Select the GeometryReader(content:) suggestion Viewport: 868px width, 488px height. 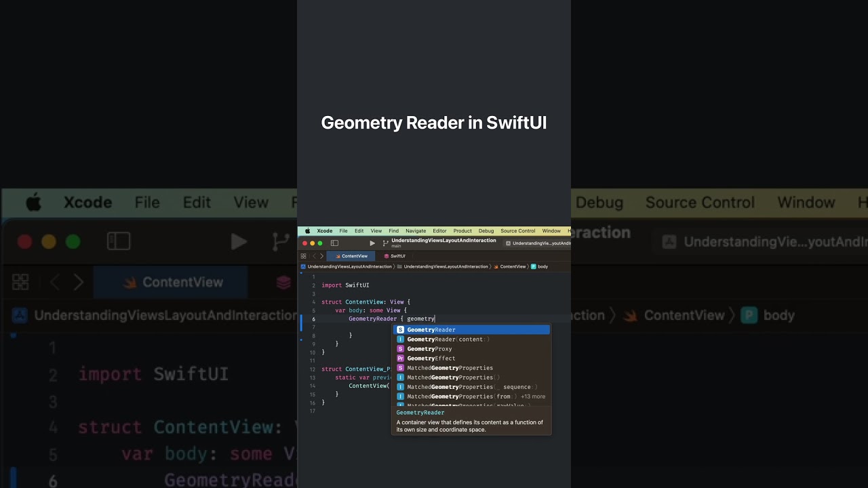(472, 340)
